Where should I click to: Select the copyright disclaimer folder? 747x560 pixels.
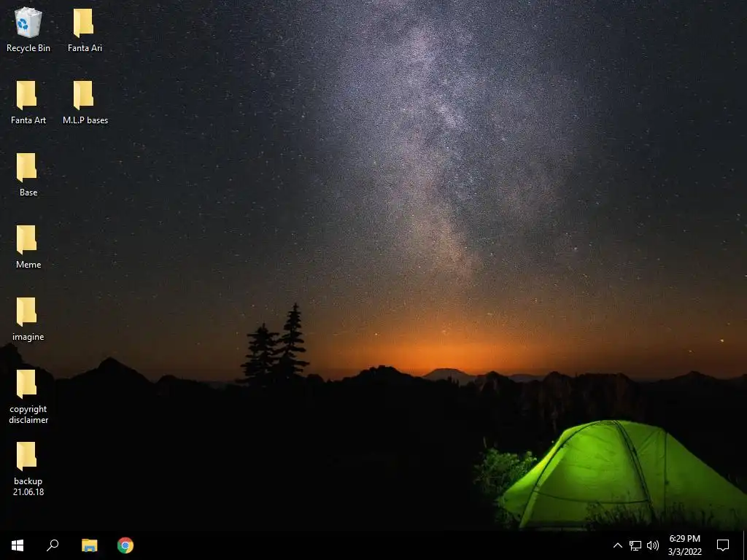(28, 396)
